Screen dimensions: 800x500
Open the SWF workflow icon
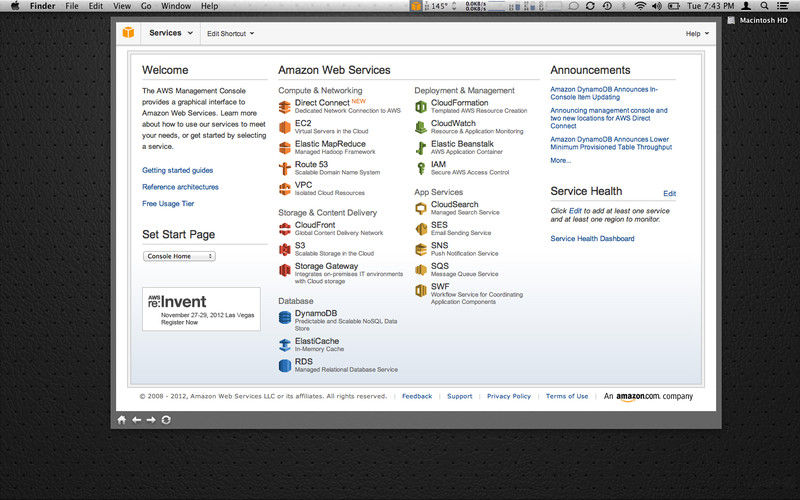pos(421,290)
